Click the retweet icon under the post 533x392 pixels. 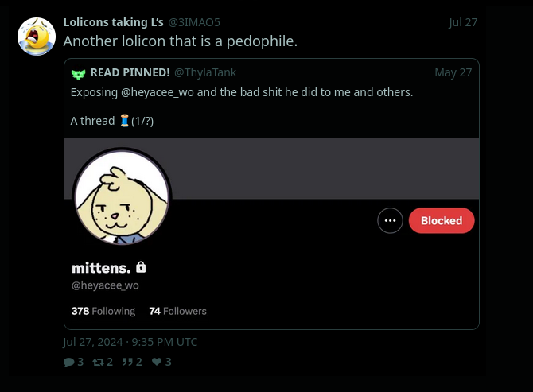pyautogui.click(x=98, y=362)
